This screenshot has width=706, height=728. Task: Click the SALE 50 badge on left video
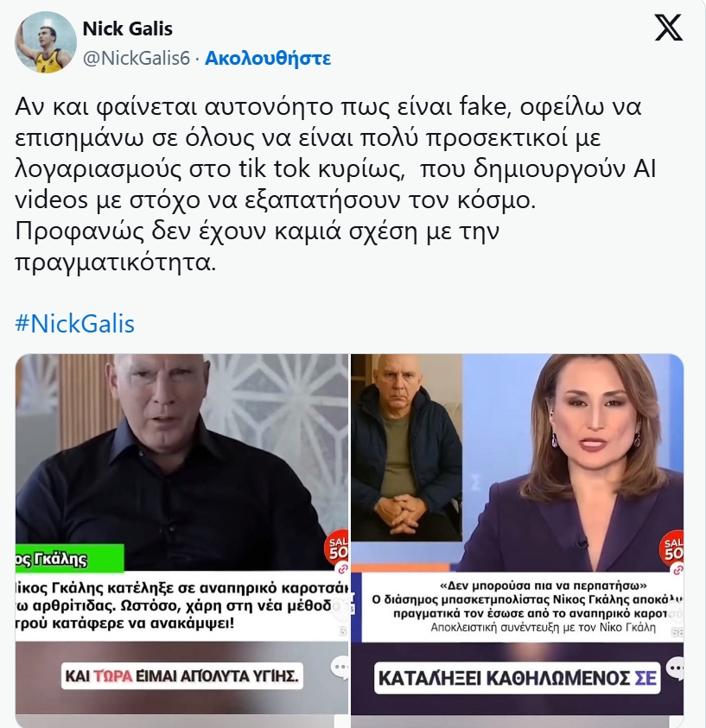338,547
